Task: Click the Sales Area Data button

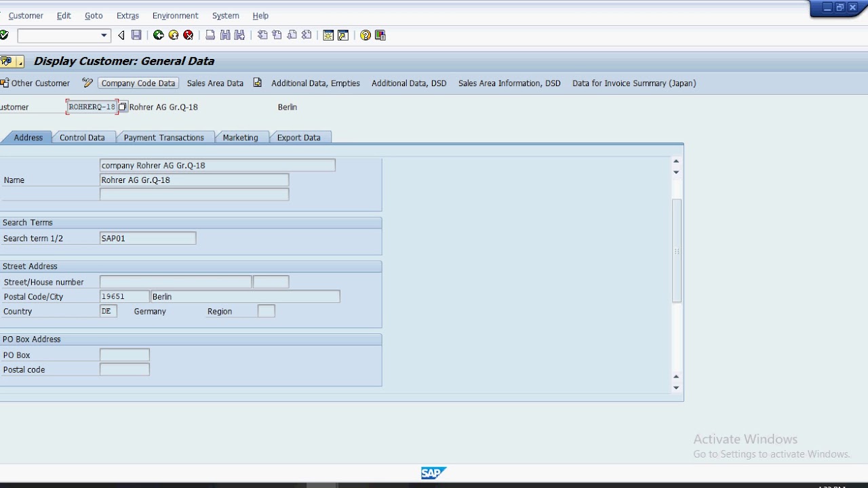Action: pyautogui.click(x=215, y=83)
